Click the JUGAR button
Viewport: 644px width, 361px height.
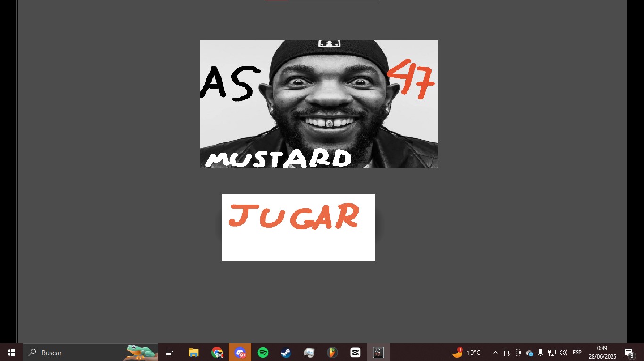click(x=298, y=227)
